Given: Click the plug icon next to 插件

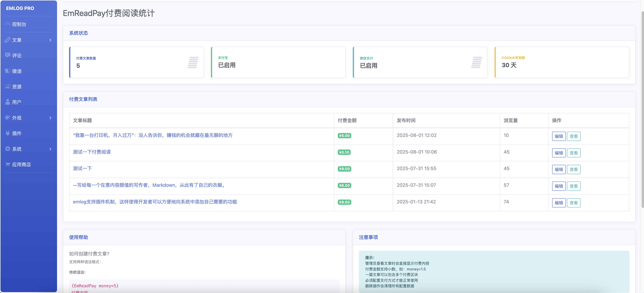Looking at the screenshot, I should (x=8, y=133).
